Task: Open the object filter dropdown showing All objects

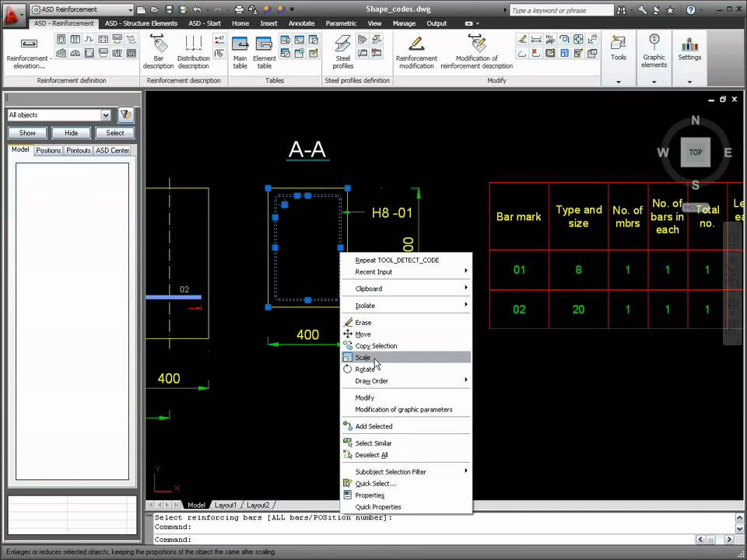Action: 107,114
